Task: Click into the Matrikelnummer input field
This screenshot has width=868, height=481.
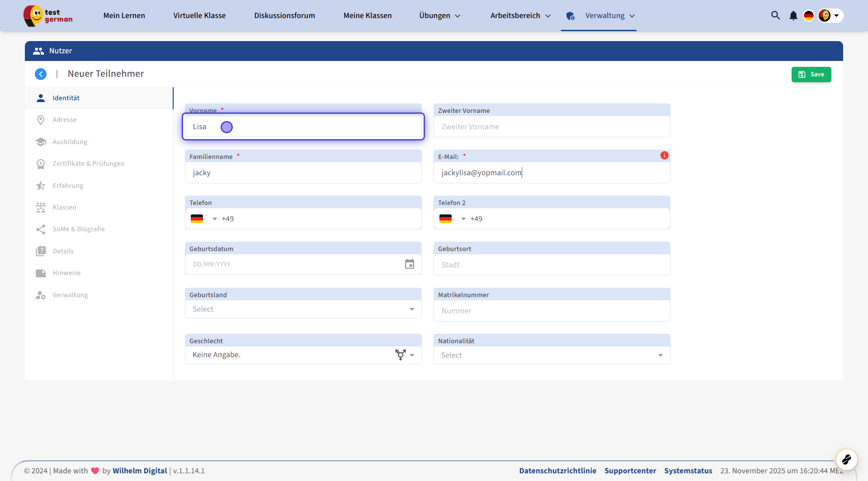Action: 552,311
